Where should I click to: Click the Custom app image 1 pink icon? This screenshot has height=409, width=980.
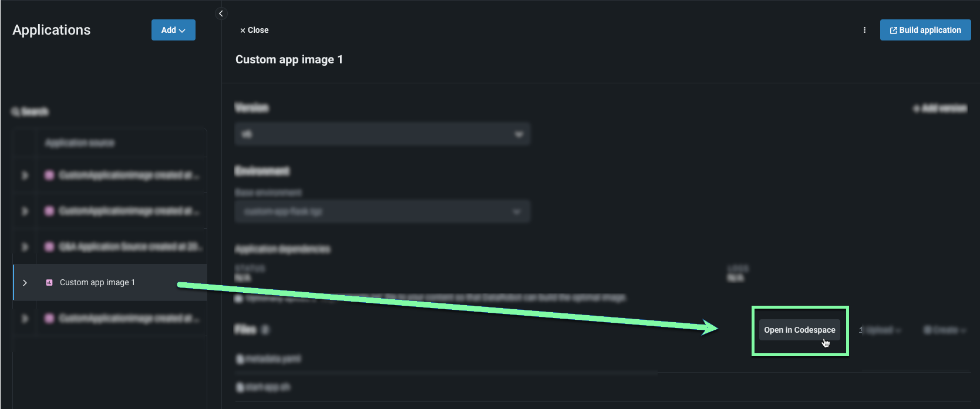(49, 282)
